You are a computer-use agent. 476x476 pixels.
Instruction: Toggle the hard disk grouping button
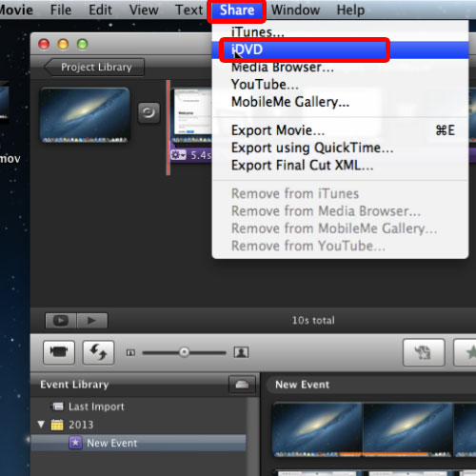(242, 385)
